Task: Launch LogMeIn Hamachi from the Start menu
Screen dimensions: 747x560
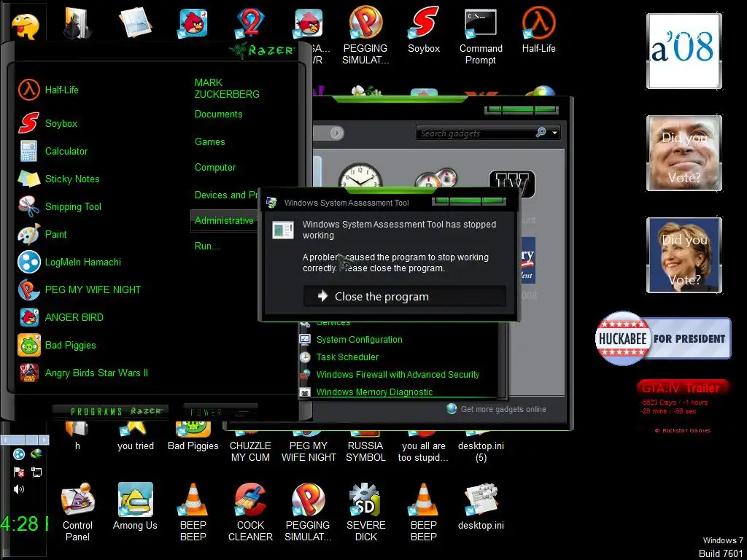Action: pos(69,262)
